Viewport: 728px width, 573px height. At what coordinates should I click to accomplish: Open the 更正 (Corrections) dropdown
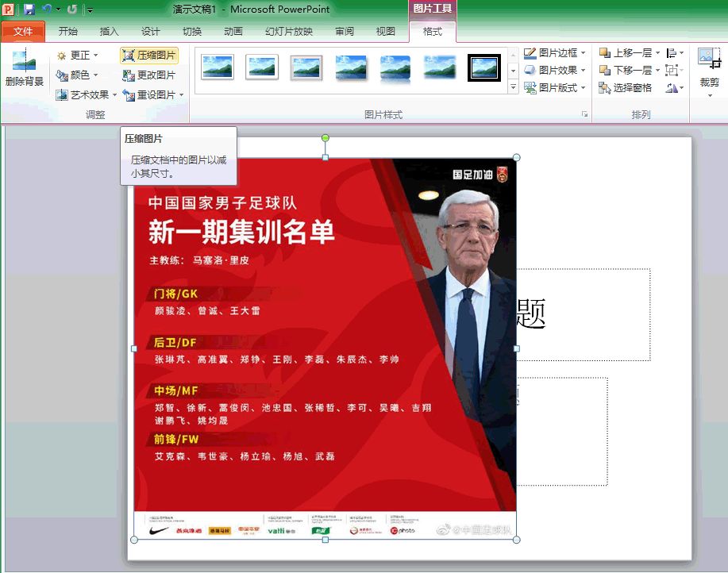(77, 53)
